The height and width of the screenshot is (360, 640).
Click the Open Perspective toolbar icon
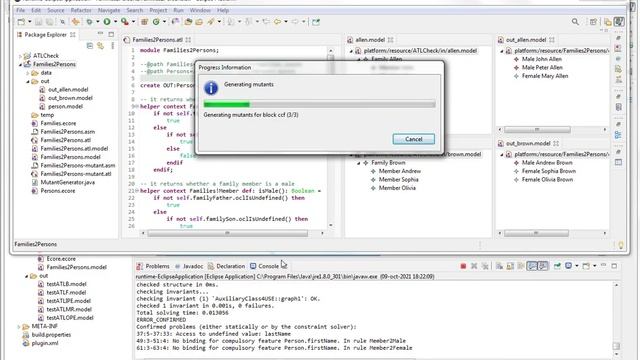593,22
